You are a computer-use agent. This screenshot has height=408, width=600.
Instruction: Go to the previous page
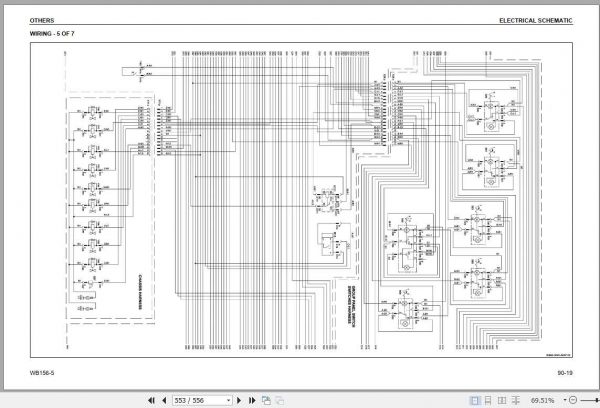[164, 400]
